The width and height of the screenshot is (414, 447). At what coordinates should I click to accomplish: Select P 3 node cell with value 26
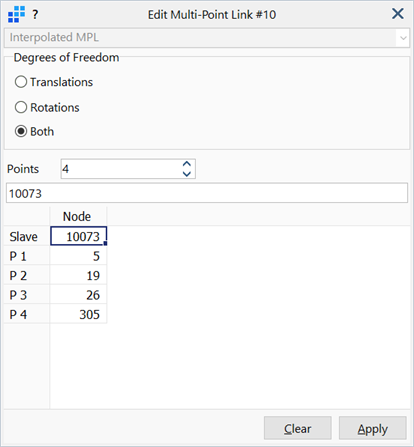point(78,294)
